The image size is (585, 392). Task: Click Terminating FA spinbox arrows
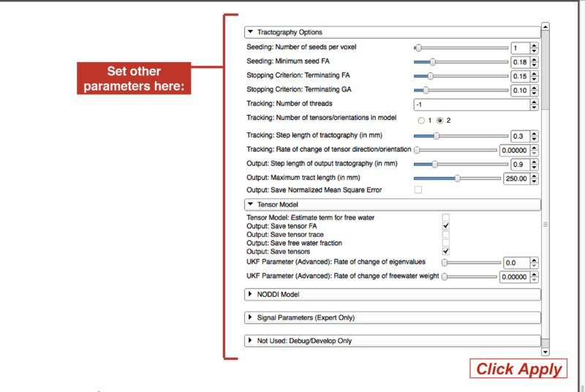[x=535, y=76]
